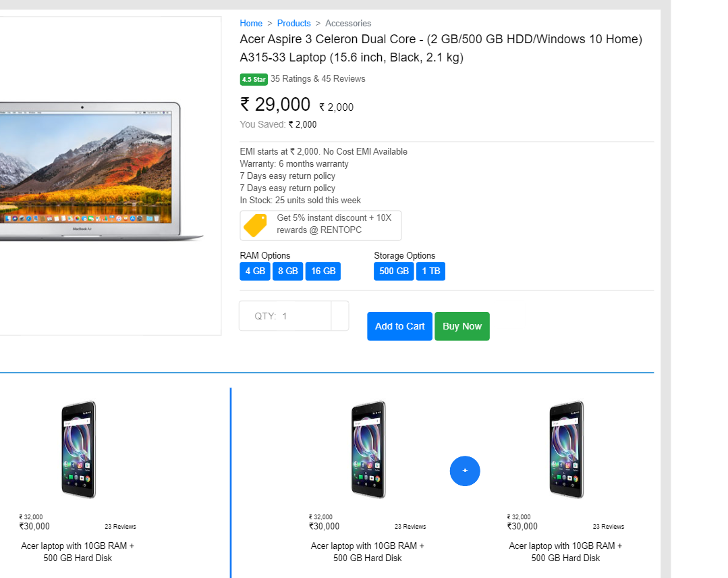Select the 8 GB RAM option
Image resolution: width=728 pixels, height=578 pixels.
click(x=288, y=271)
